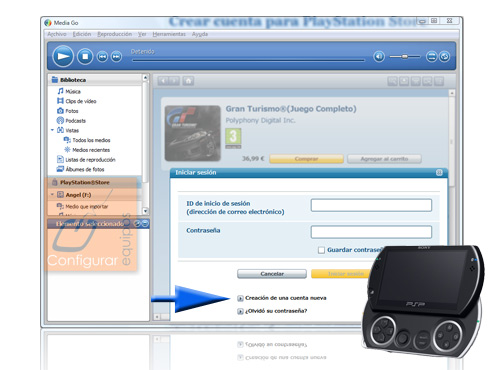Screen dimensions: 500x370
Task: Click the Gran Turismo cover thumbnail
Action: tap(193, 133)
